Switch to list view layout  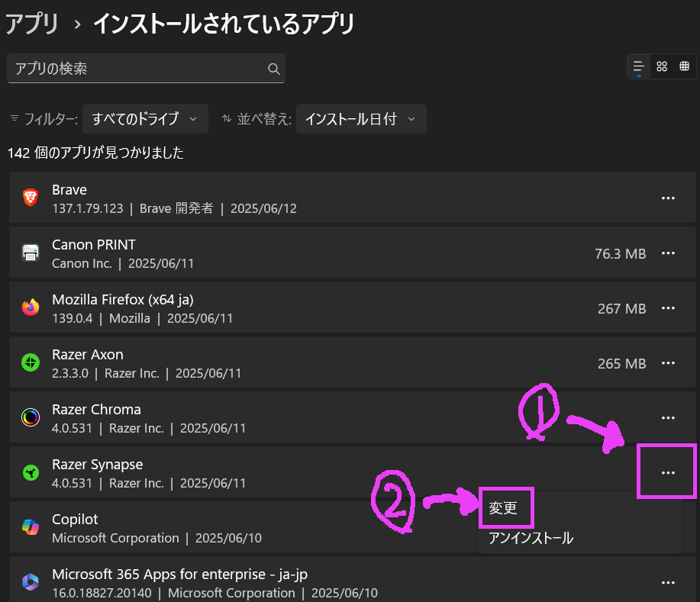639,67
